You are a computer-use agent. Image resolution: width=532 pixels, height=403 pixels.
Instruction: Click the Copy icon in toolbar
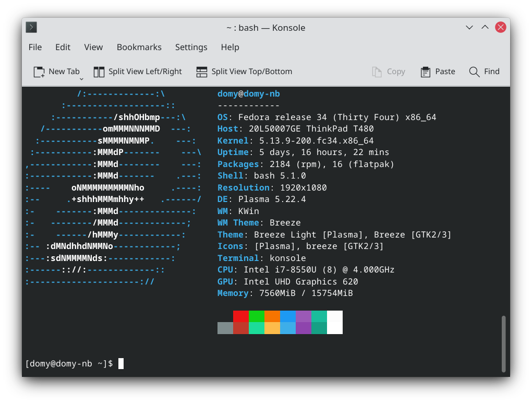[377, 72]
